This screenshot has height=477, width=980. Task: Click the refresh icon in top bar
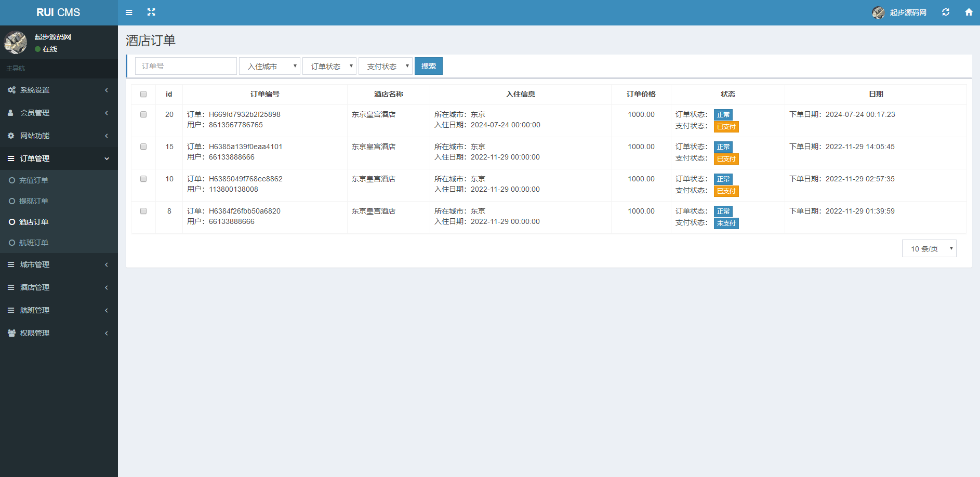[x=946, y=12]
